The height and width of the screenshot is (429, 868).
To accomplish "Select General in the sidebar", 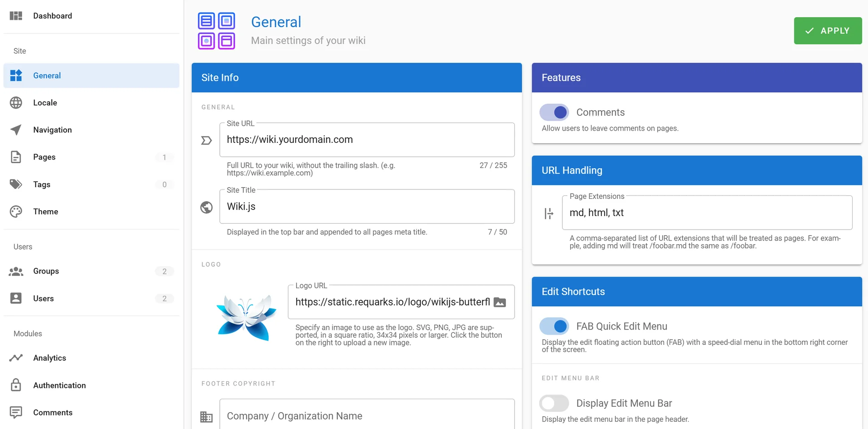I will (91, 75).
